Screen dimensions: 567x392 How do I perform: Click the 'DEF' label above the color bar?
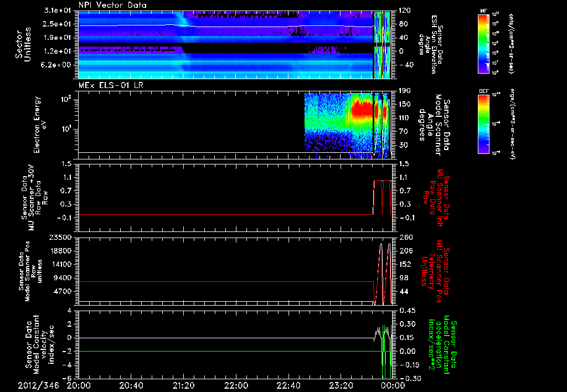pyautogui.click(x=484, y=91)
